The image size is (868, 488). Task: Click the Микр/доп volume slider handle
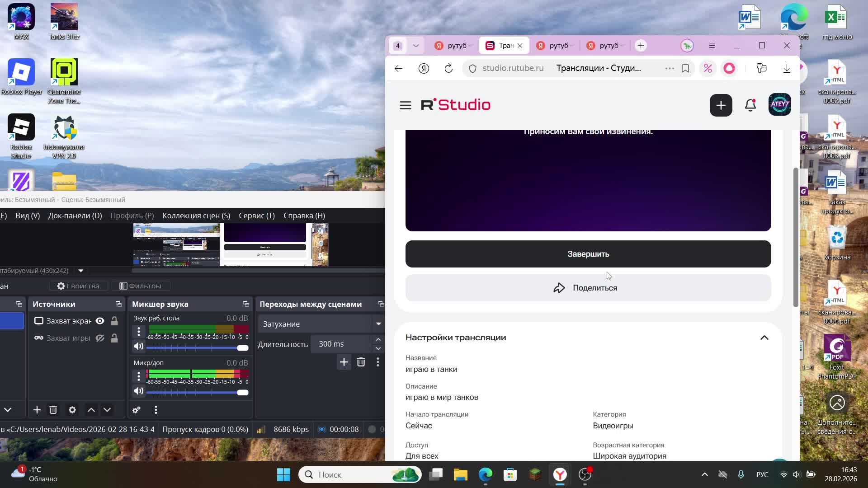243,392
